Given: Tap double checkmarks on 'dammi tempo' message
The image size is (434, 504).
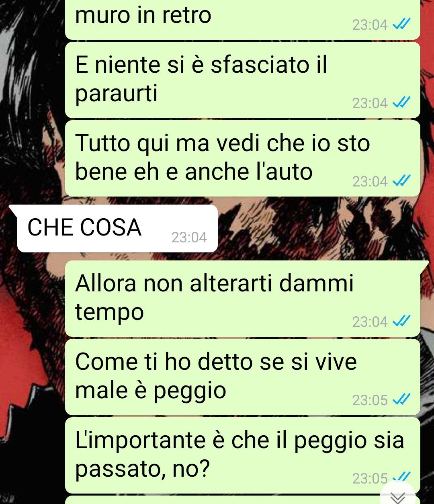Looking at the screenshot, I should (x=401, y=322).
